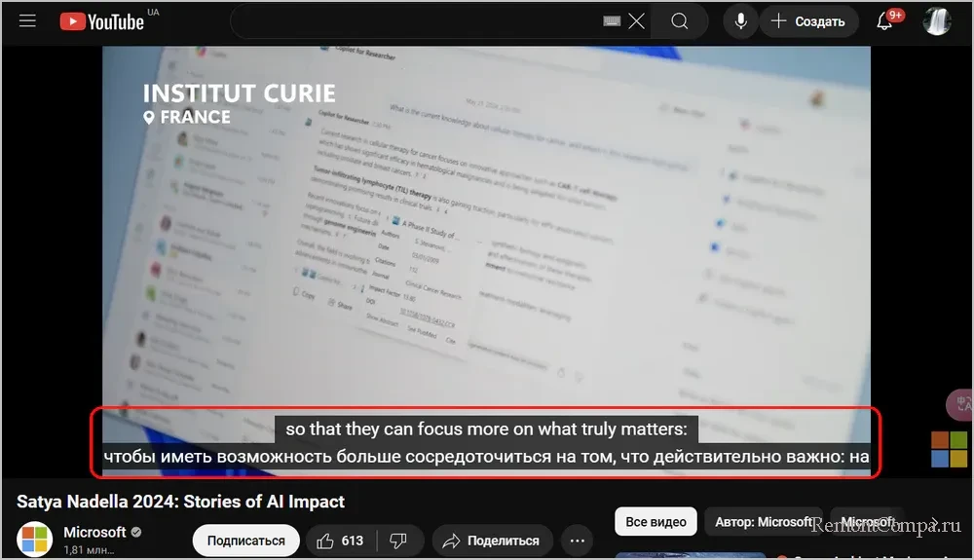Screen dimensions: 974x560
Task: Expand more actions three-dots menu
Action: coord(578,541)
